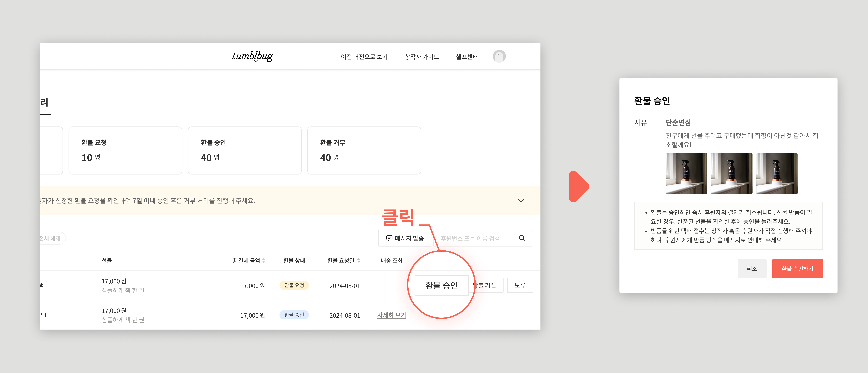
Task: Sort by 총 결제 금액 arrows
Action: (264, 261)
